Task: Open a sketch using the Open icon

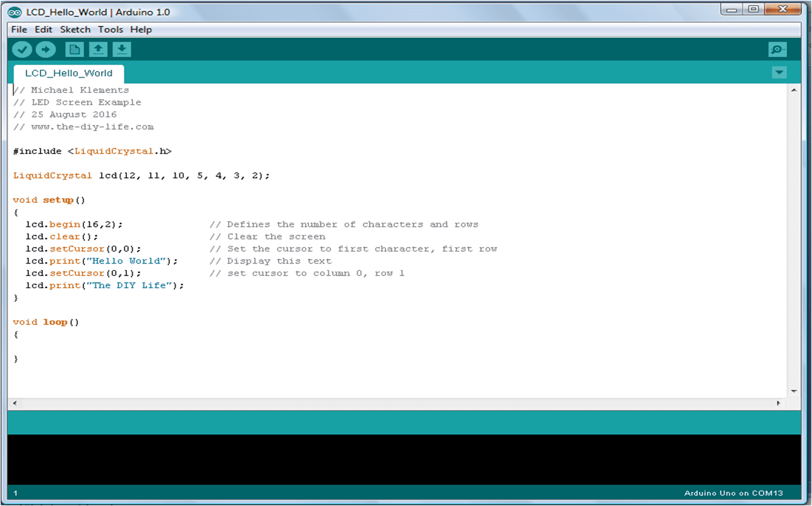Action: tap(98, 50)
